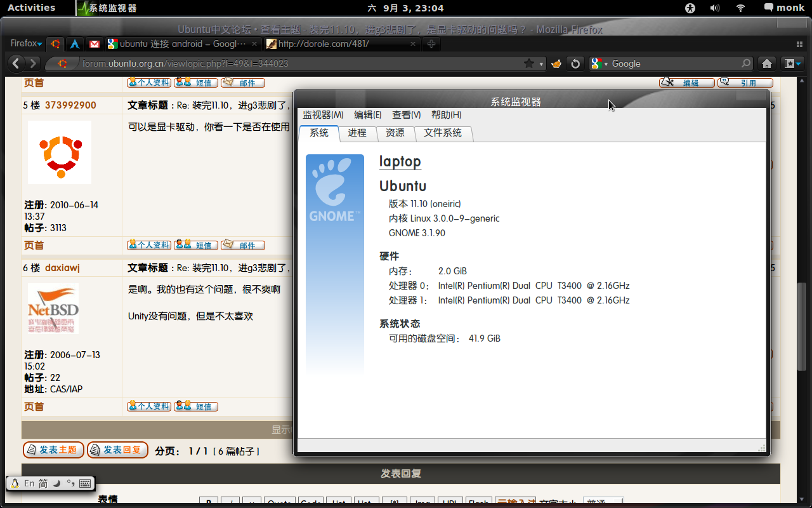
Task: Open the monk user menu
Action: pyautogui.click(x=785, y=8)
